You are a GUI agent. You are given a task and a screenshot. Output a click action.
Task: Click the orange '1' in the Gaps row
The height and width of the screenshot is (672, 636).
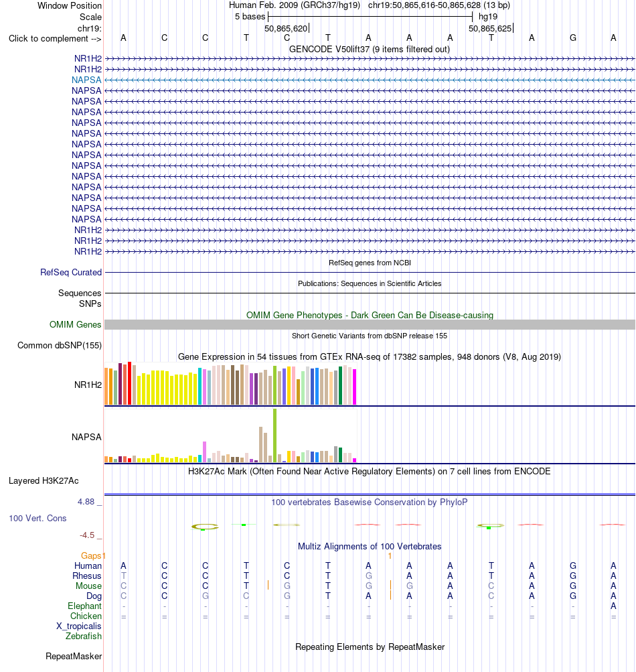click(x=390, y=556)
